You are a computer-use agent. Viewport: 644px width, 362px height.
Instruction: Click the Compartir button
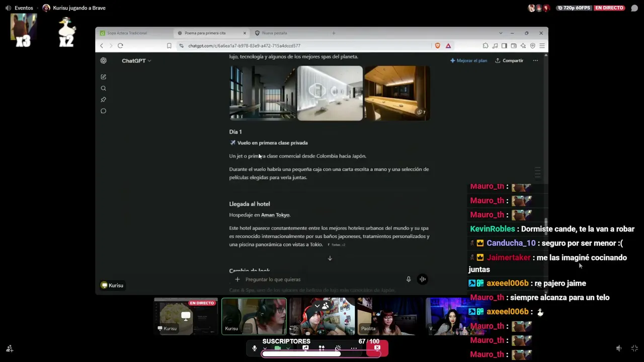click(x=509, y=61)
